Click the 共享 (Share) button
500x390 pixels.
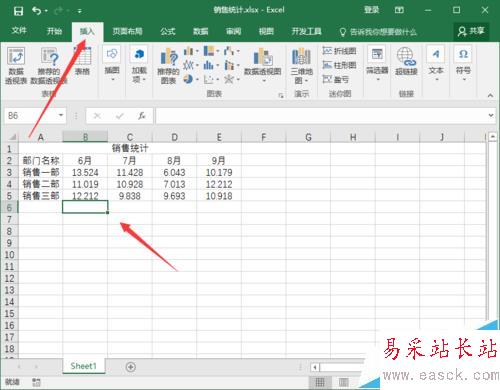click(x=471, y=31)
